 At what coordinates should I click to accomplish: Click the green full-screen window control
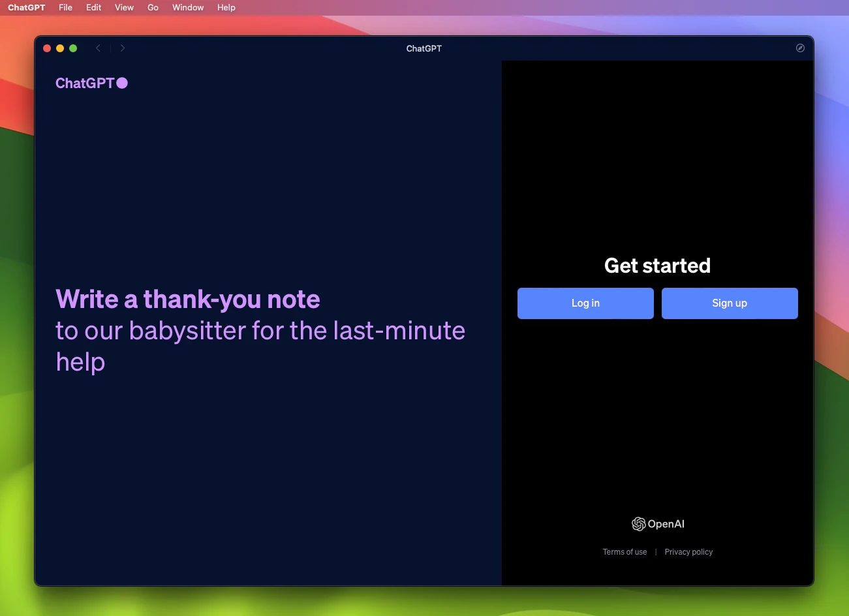click(73, 48)
